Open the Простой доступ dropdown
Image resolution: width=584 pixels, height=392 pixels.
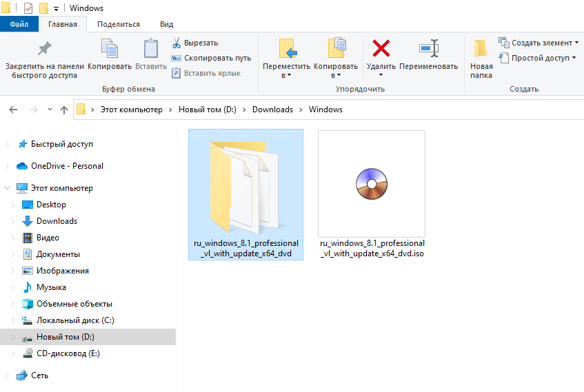click(x=537, y=58)
